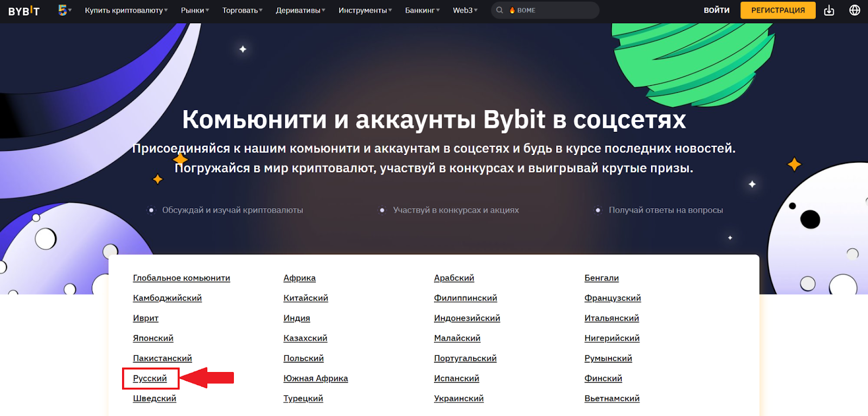Open the Вьетнамский community link
Screen dimensions: 868x416
pos(612,398)
